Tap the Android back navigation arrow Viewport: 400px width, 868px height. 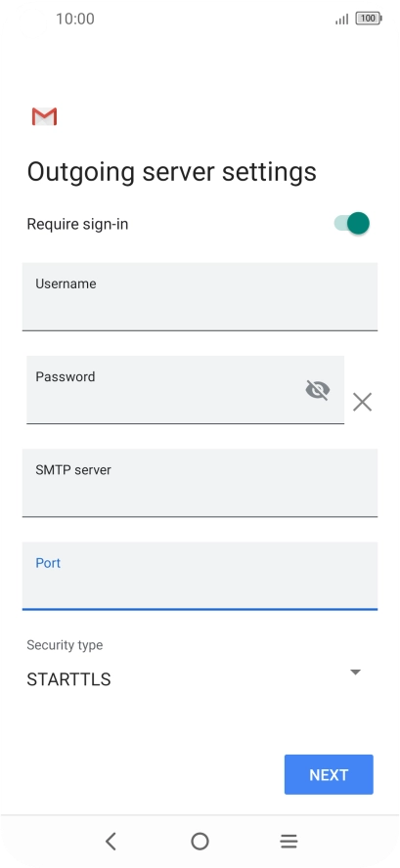[111, 842]
